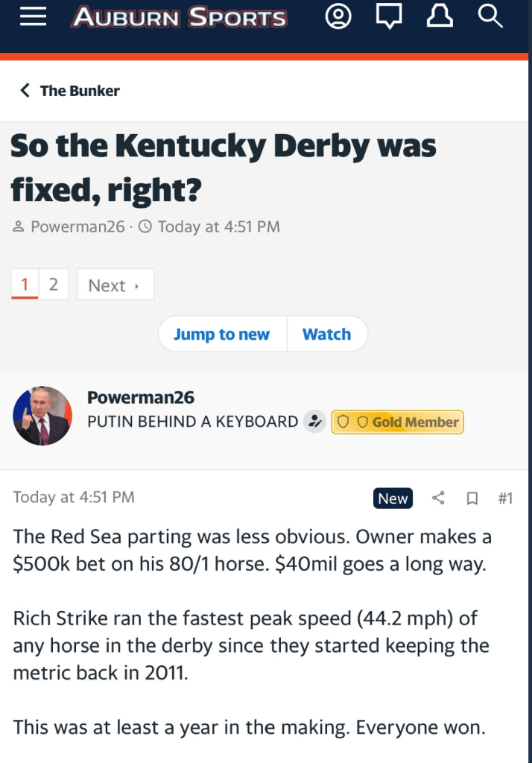Watch this thread

[326, 335]
